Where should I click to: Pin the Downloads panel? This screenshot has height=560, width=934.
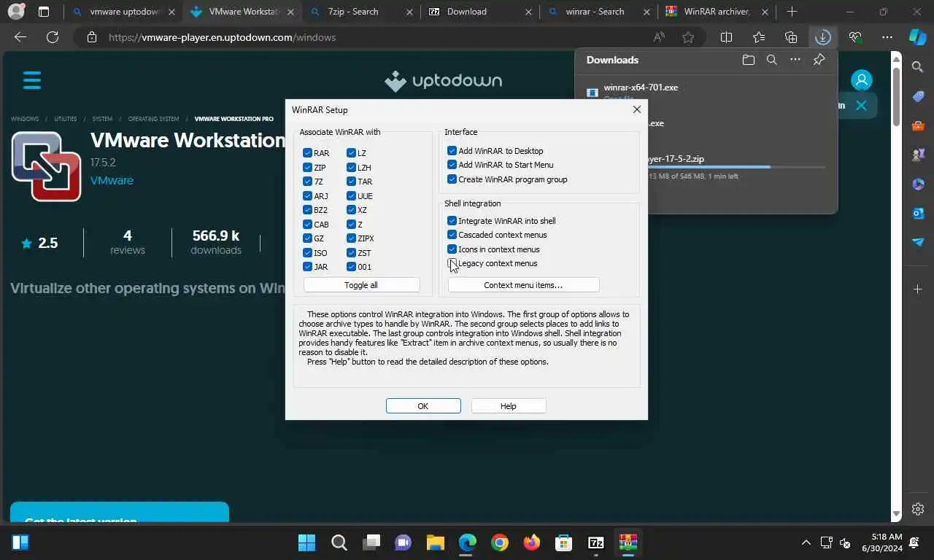tap(819, 60)
